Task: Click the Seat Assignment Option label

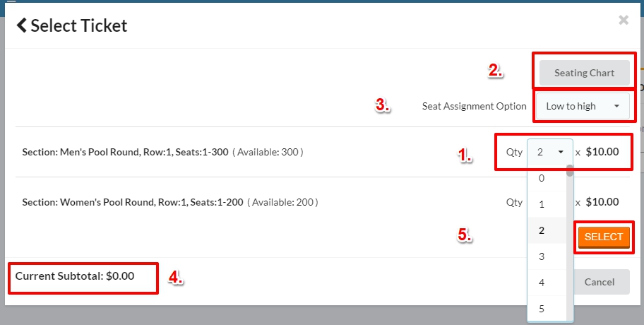Action: (x=475, y=106)
